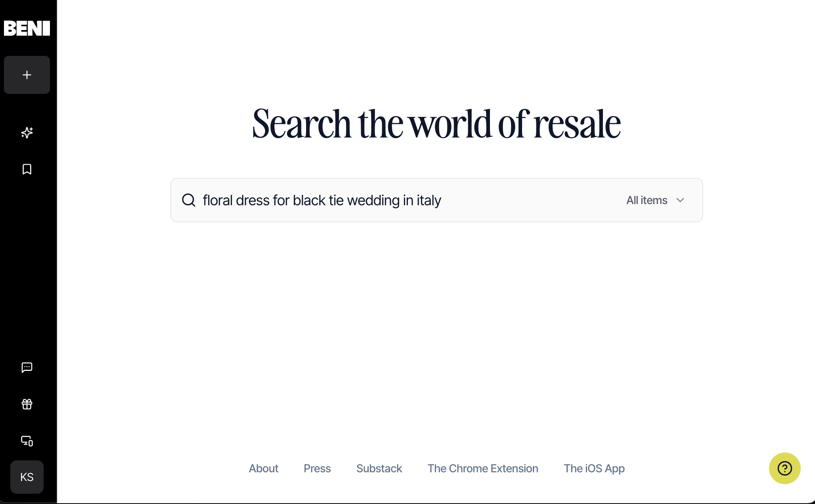Open The Chrome Extension link

tap(483, 468)
